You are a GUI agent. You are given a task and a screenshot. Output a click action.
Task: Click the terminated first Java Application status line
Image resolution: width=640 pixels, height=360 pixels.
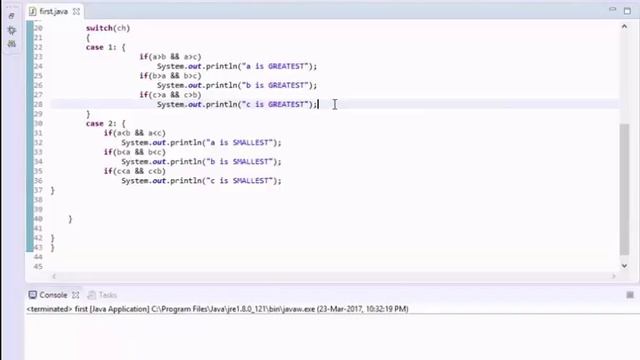coord(218,309)
